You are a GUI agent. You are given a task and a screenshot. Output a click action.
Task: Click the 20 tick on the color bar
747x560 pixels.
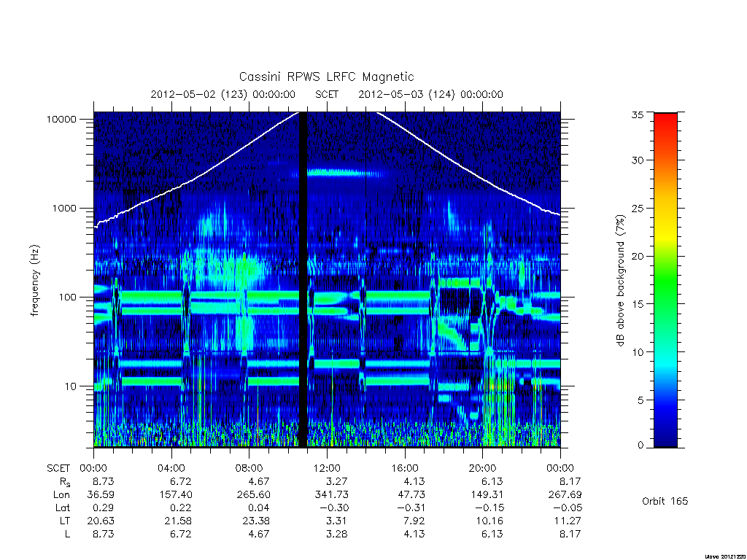637,256
